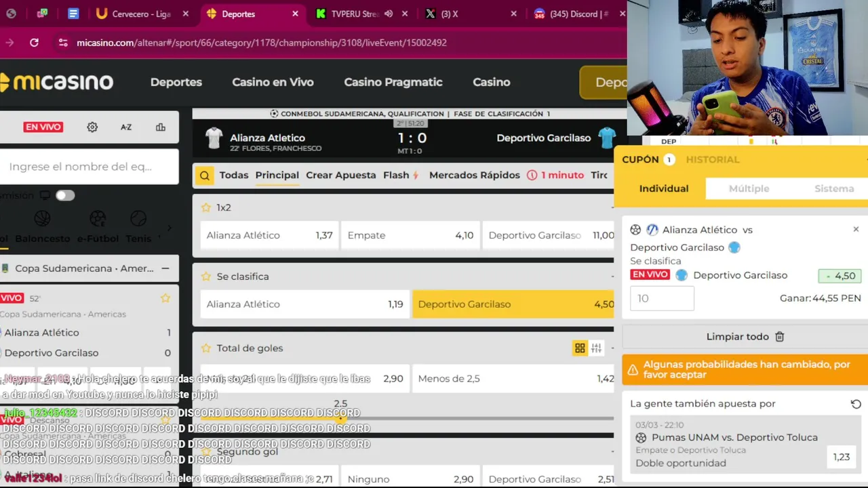Select the Individual coupon tab
Viewport: 868px width, 488px height.
(663, 188)
